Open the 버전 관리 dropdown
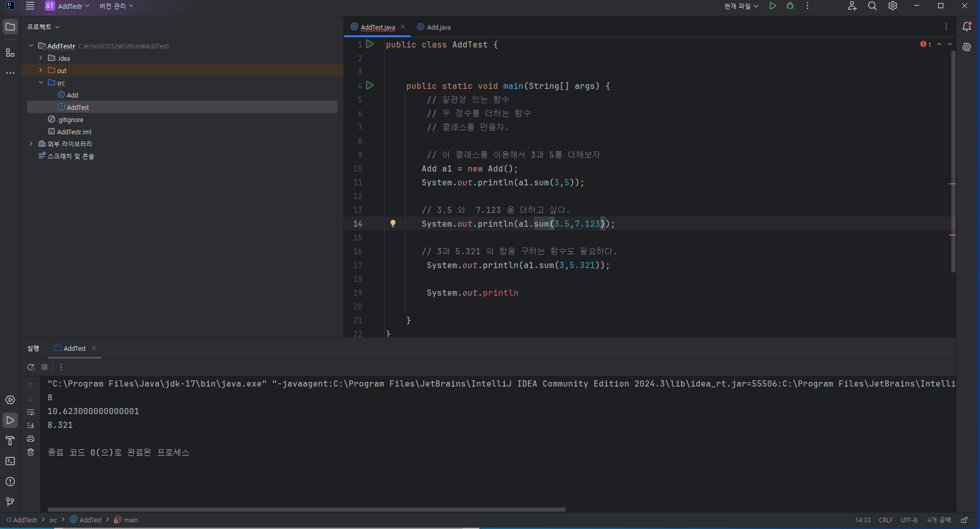This screenshot has height=529, width=980. click(116, 6)
